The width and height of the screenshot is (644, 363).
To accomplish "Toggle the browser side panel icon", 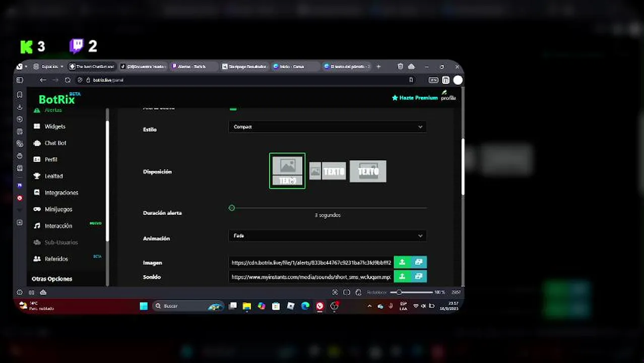I will [20, 80].
